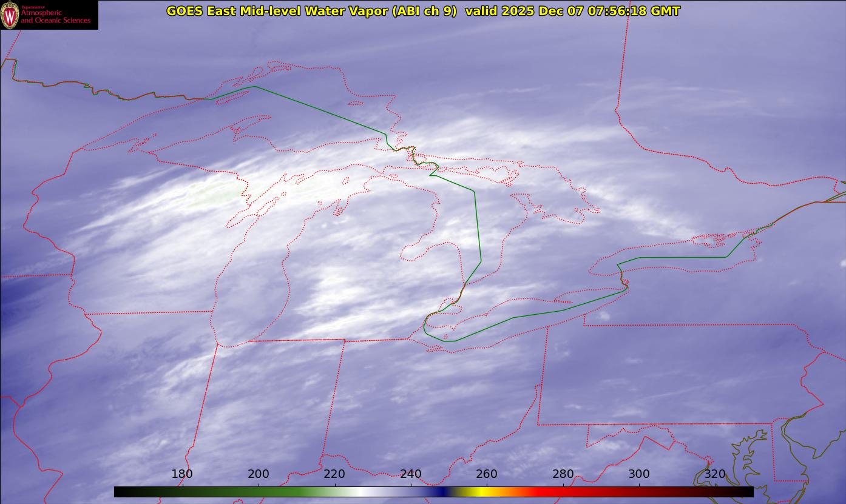Select the 280 label on the colorbar
The height and width of the screenshot is (504, 846).
click(x=563, y=474)
